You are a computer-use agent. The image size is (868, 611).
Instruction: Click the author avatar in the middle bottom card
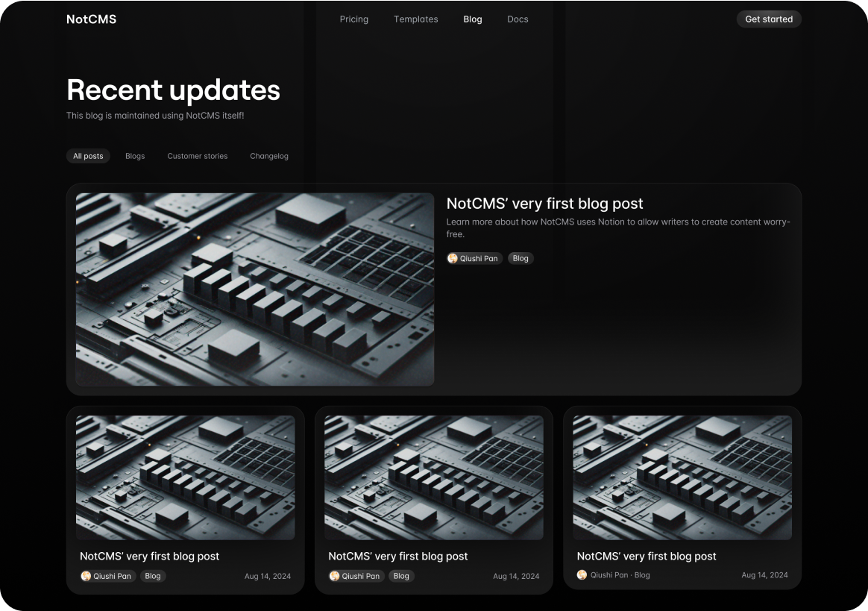(x=335, y=576)
